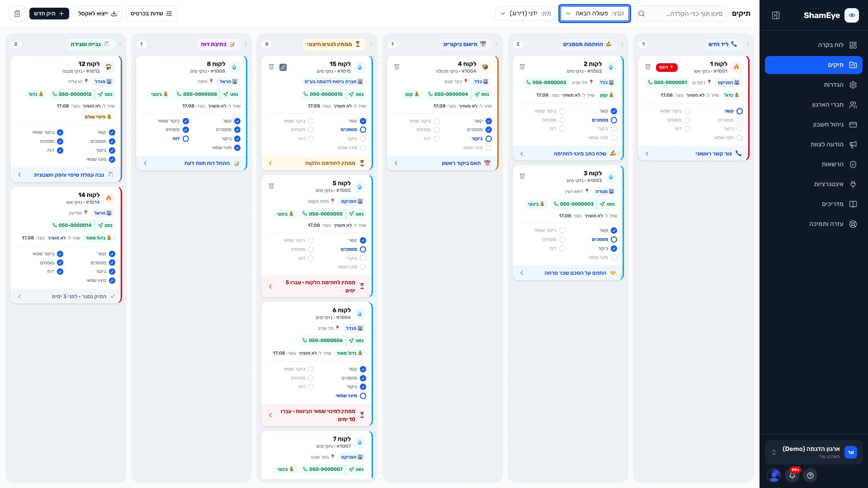Toggle ביקור checkbox on לקוח 4 card
Image resolution: width=868 pixels, height=488 pixels.
click(488, 139)
